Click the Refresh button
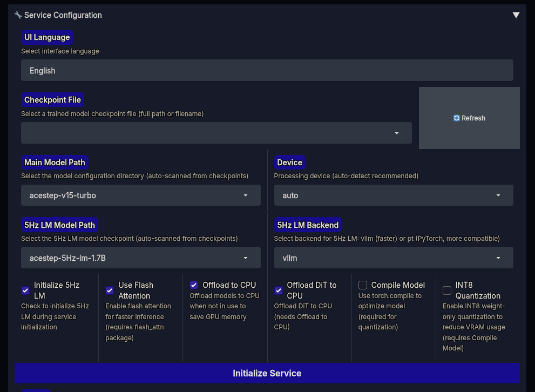The width and height of the screenshot is (535, 392). pos(469,118)
